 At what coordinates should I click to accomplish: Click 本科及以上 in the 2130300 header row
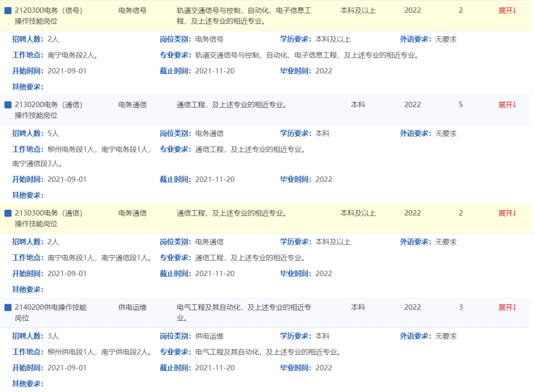click(358, 213)
